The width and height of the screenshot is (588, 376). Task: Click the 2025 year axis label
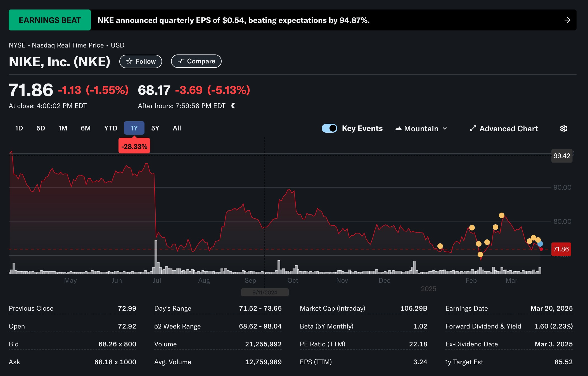428,289
